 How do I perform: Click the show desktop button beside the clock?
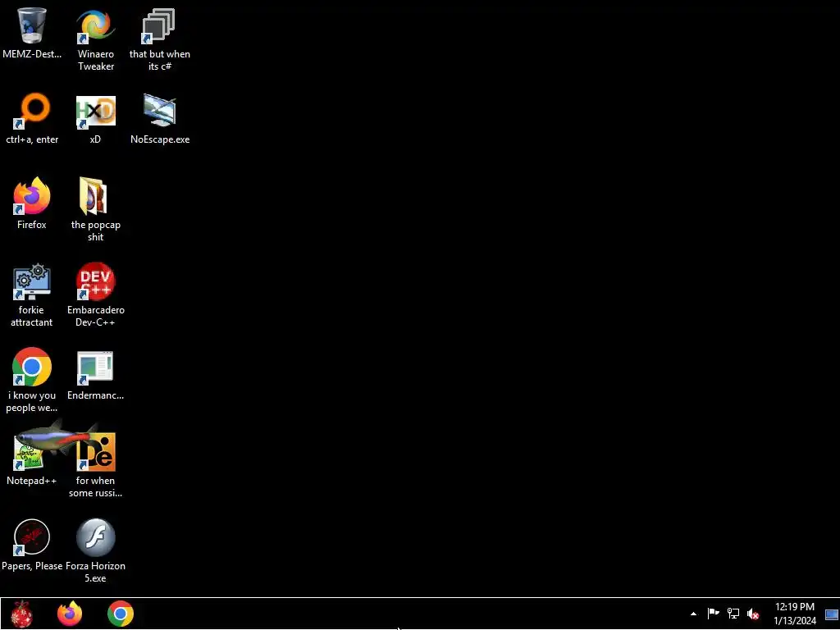tap(832, 614)
